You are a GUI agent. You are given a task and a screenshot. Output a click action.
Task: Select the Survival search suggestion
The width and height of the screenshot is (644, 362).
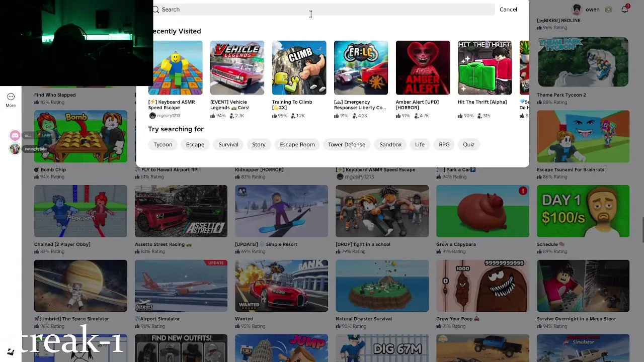tap(228, 145)
